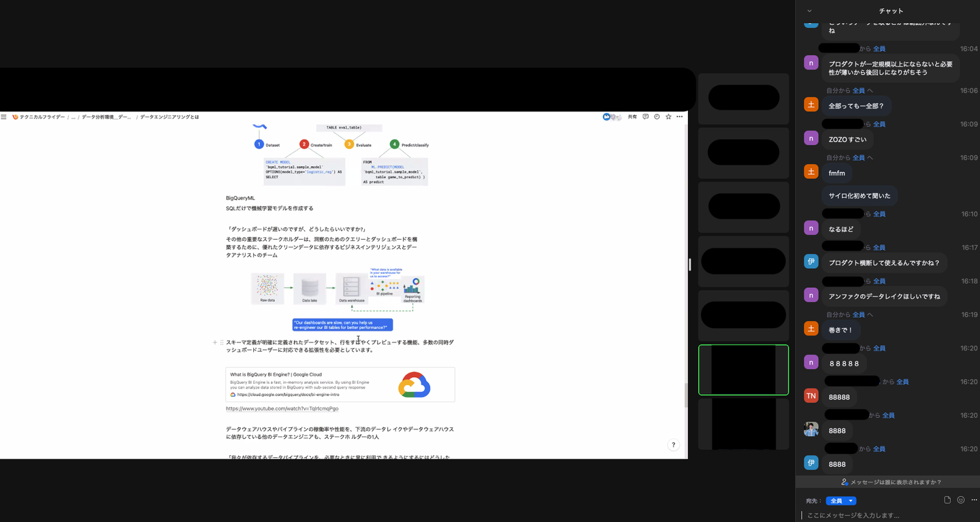Click the orange 土 avatar beside 巻きで！

(811, 329)
